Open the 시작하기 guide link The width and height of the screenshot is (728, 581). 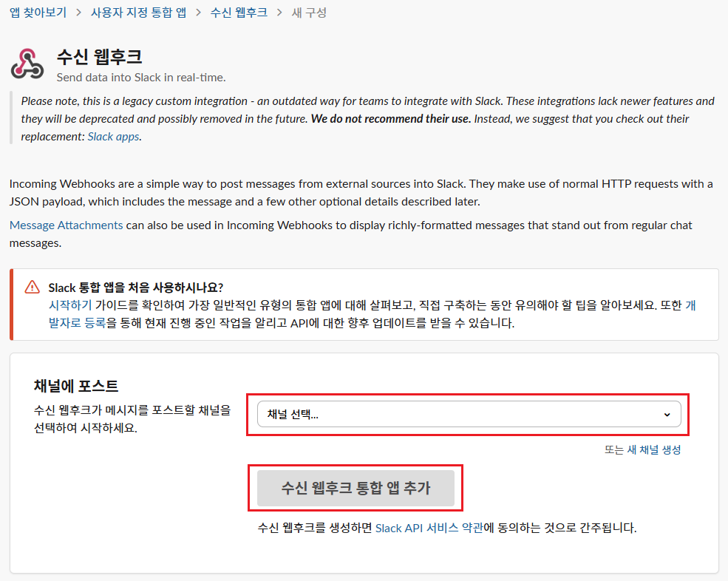point(70,305)
